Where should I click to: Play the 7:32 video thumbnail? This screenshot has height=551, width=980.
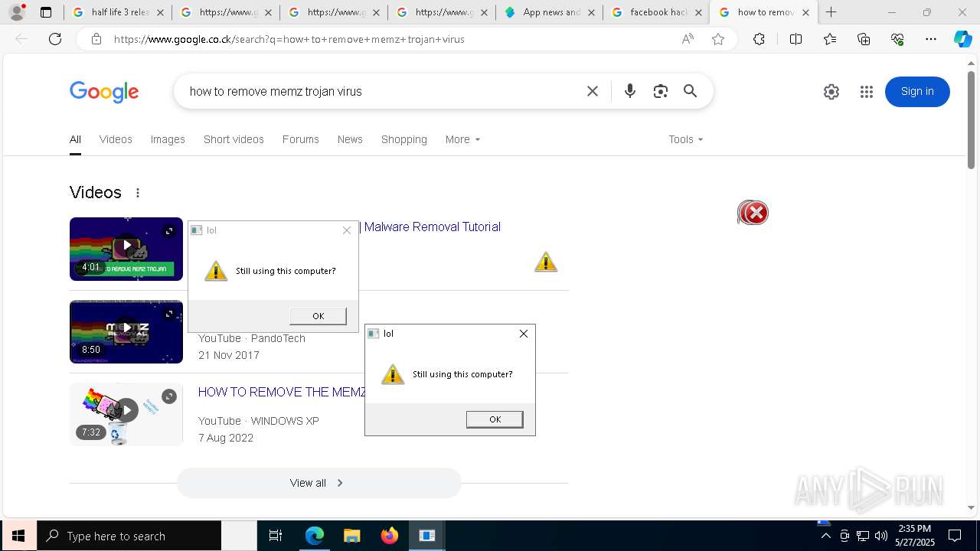click(x=126, y=414)
